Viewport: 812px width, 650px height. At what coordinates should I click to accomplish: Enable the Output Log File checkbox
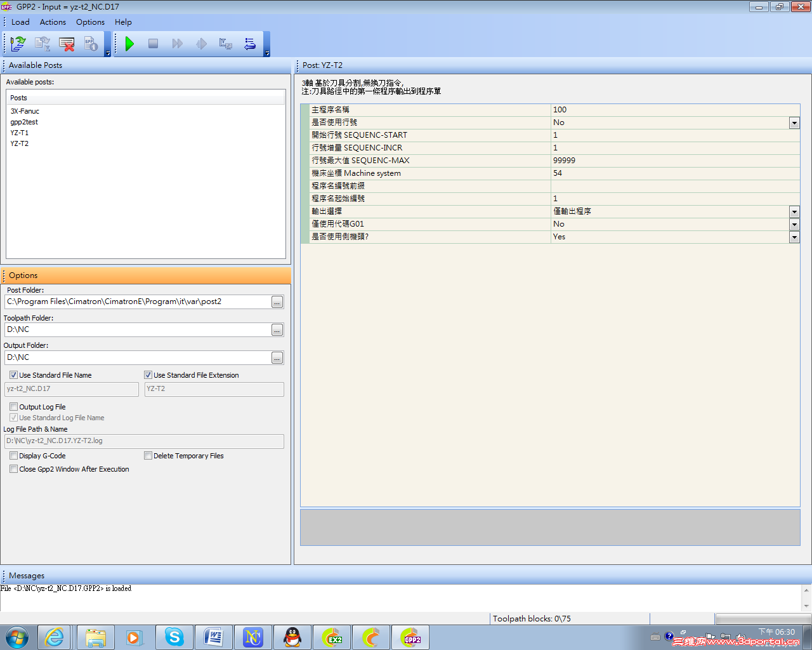[x=13, y=407]
